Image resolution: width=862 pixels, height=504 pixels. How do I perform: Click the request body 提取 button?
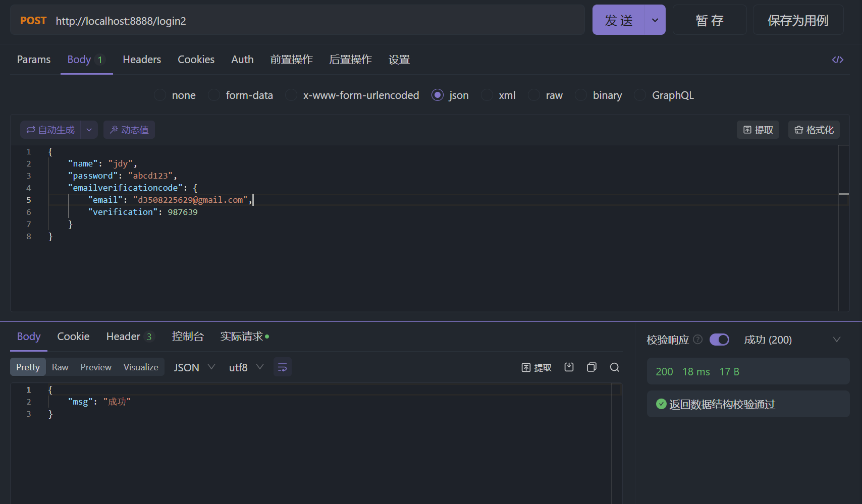[758, 130]
